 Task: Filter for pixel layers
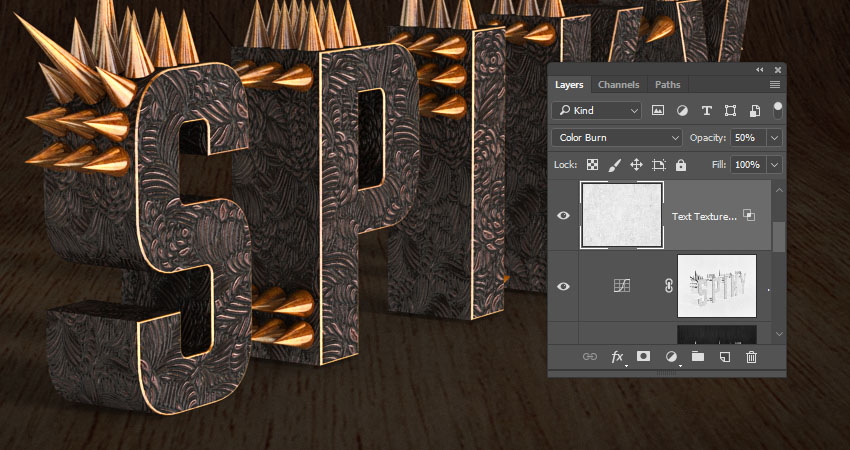pos(658,111)
